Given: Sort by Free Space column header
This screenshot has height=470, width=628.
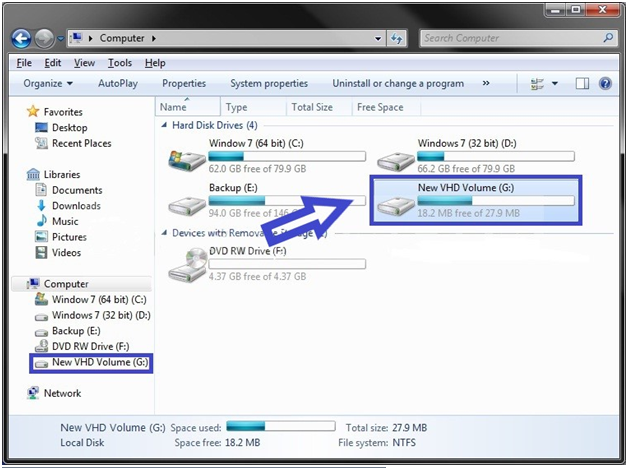Looking at the screenshot, I should click(x=386, y=107).
